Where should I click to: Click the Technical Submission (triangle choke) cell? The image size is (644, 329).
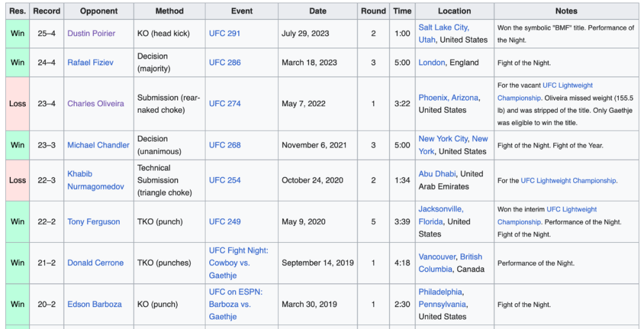(x=169, y=180)
